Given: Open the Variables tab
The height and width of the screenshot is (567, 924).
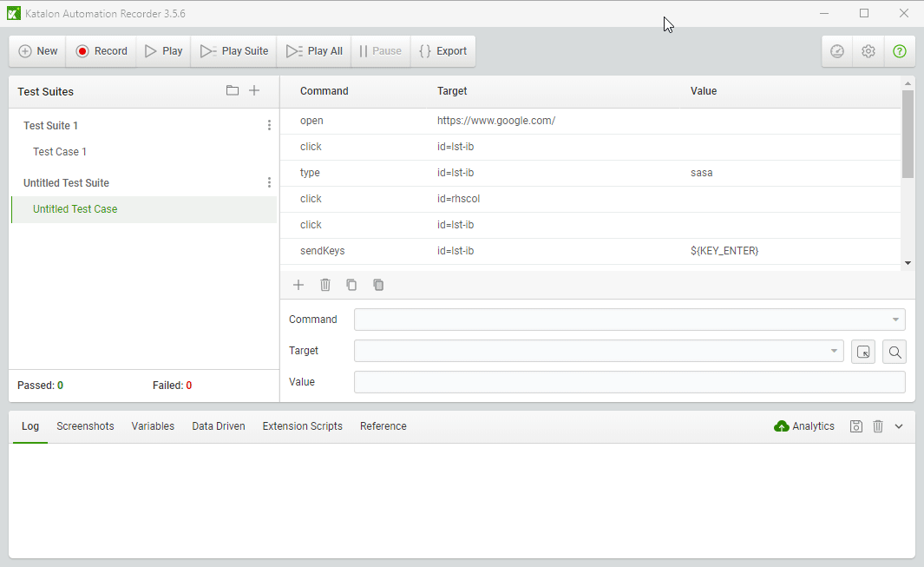Looking at the screenshot, I should tap(153, 426).
